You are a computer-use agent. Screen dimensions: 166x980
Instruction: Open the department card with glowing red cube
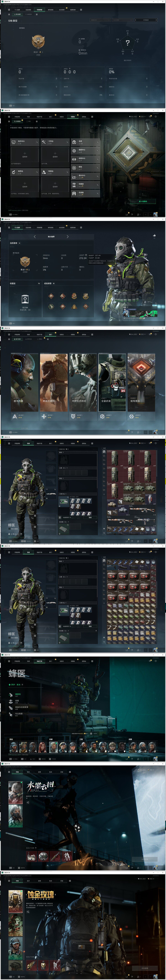point(141,382)
